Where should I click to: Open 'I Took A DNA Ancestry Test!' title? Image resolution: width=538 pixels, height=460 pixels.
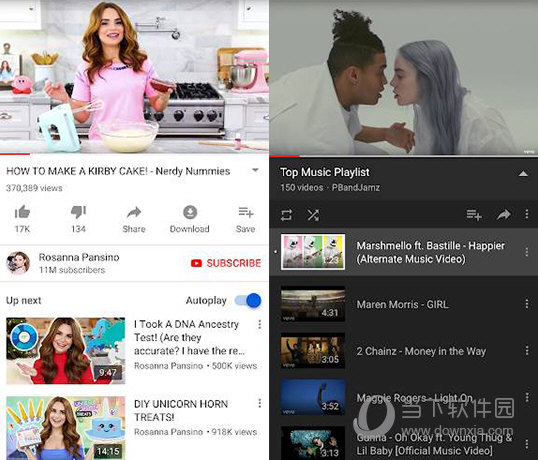point(189,338)
